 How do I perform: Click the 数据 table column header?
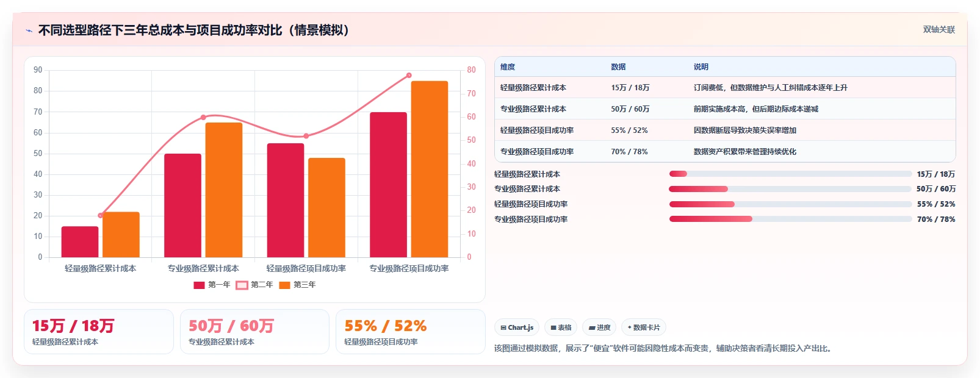click(x=618, y=67)
